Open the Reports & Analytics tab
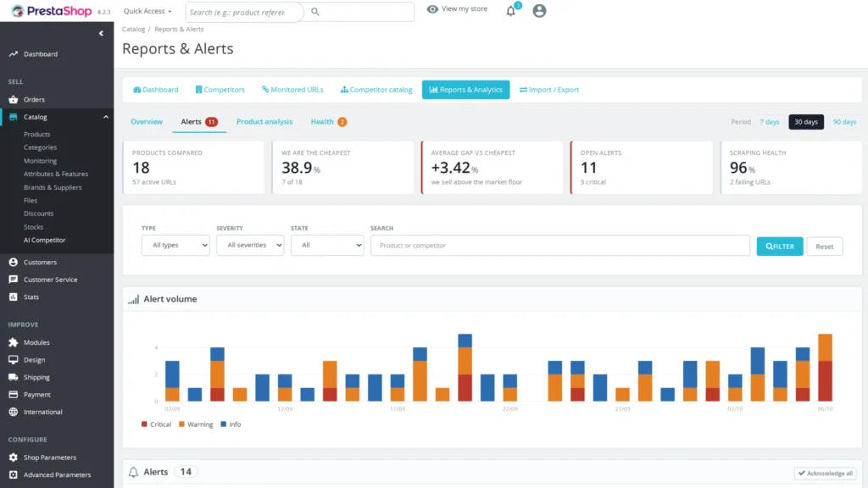 pos(465,90)
